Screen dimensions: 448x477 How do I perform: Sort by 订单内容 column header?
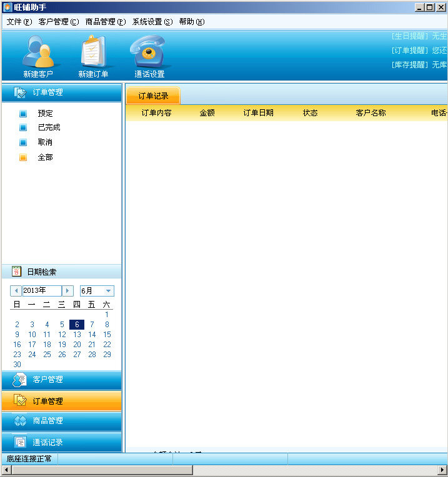tap(156, 113)
